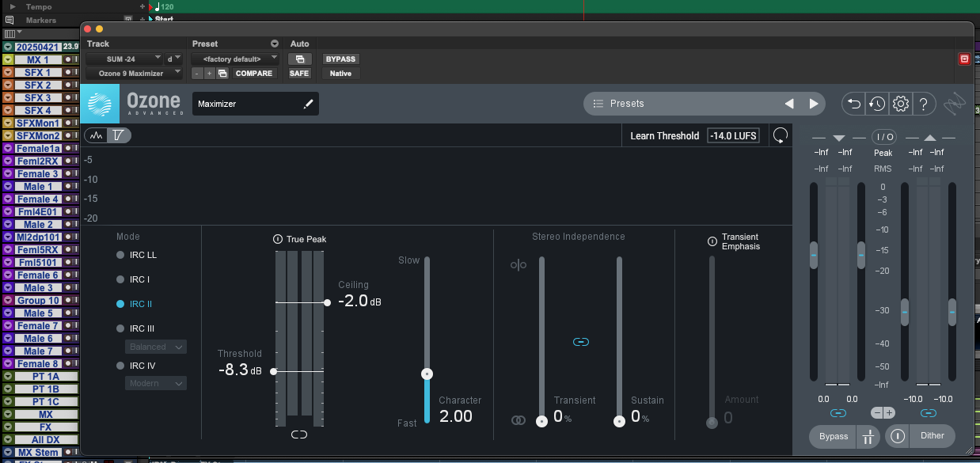The width and height of the screenshot is (980, 463).
Task: Select IRC I mode
Action: [x=133, y=279]
